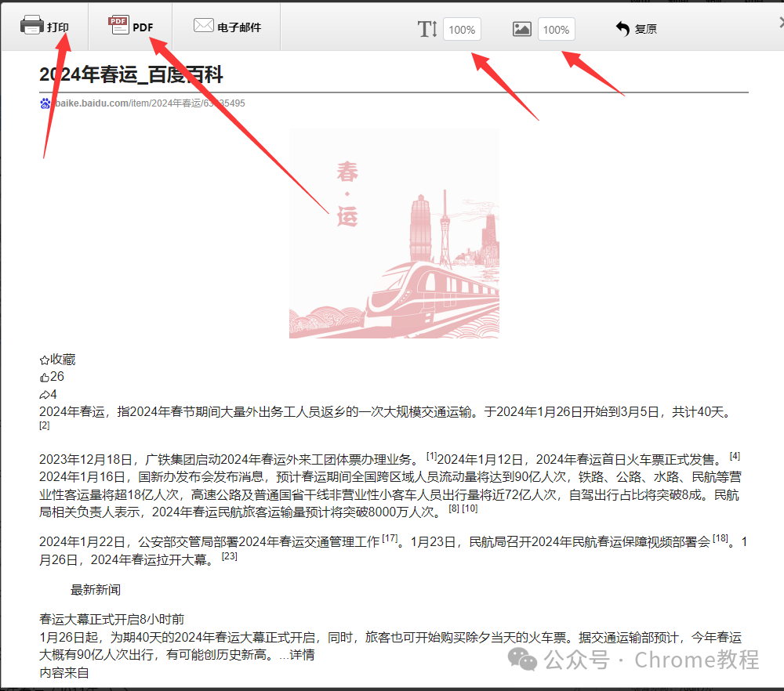Click the 打印 label
Viewport: 784px width, 691px height.
(58, 27)
